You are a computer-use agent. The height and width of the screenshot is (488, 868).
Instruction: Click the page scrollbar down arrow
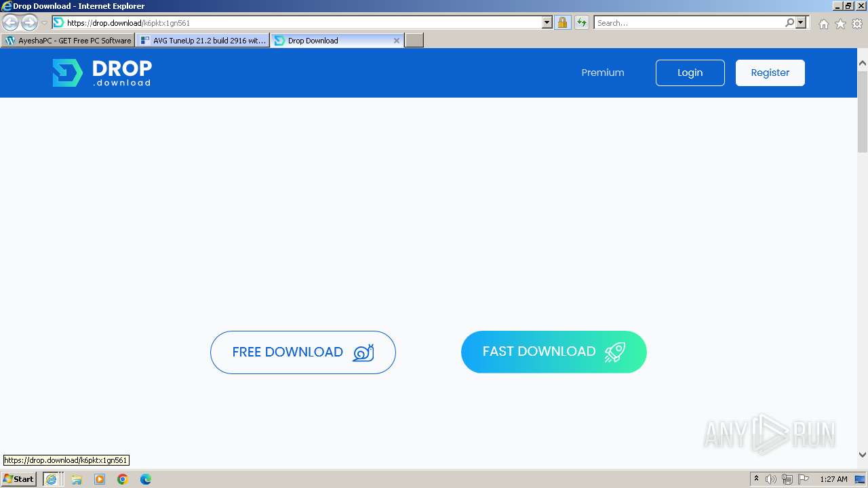pos(863,455)
